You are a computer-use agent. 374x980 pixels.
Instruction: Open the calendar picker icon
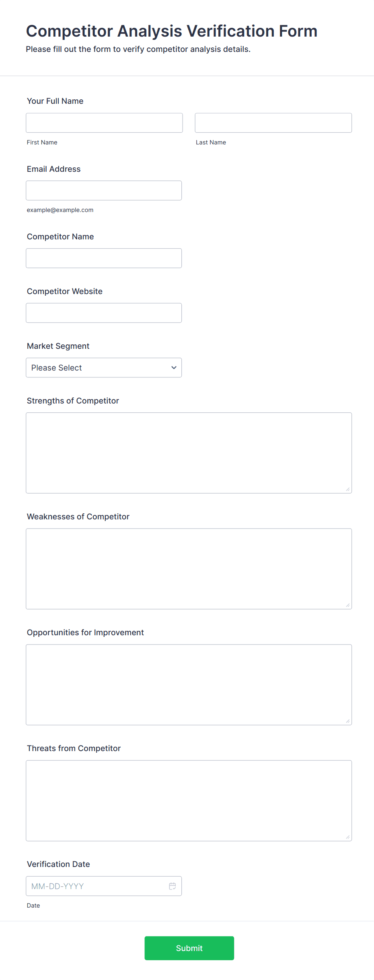pos(172,886)
